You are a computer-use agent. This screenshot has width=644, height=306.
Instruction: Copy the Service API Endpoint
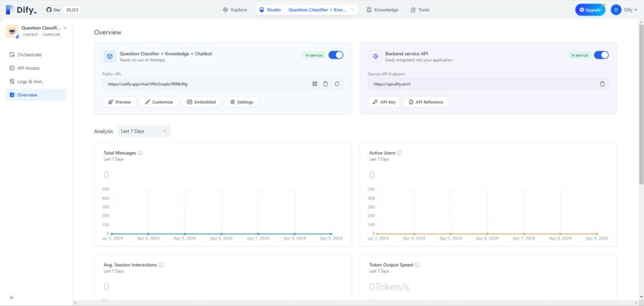[602, 84]
